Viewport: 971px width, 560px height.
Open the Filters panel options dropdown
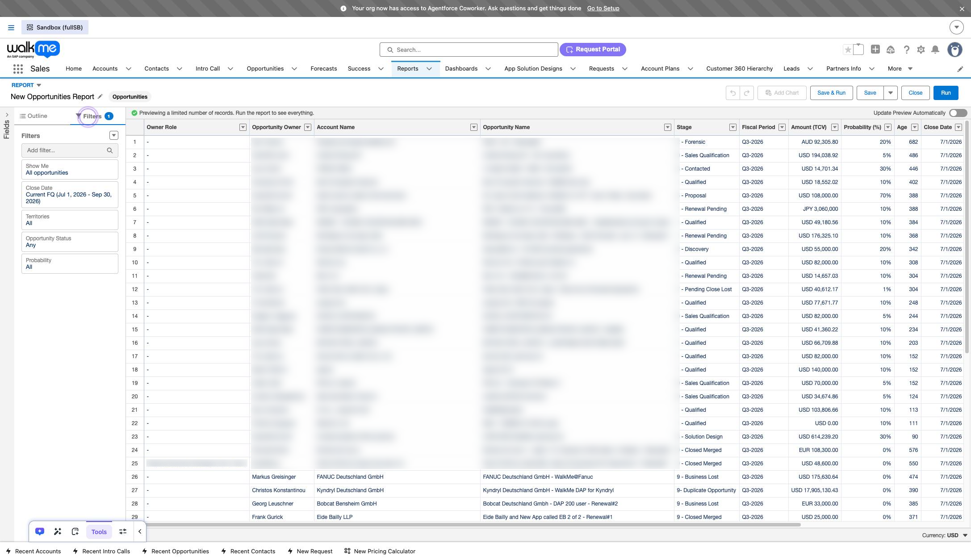click(x=114, y=135)
